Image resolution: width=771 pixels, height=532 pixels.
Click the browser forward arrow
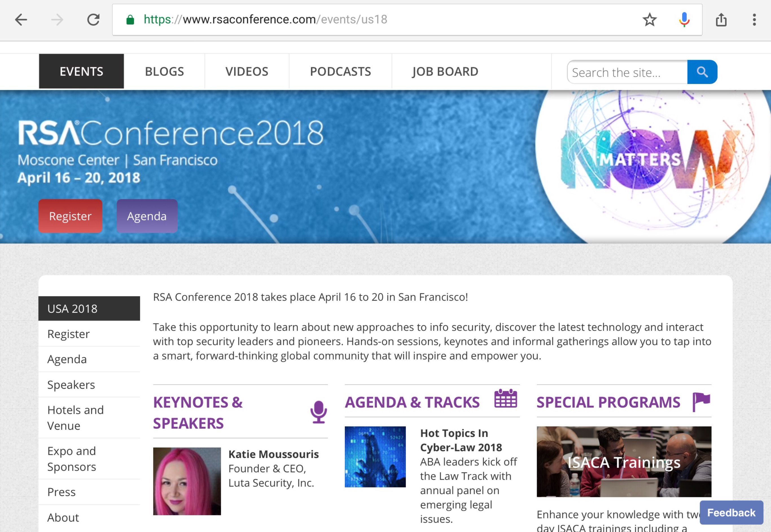click(x=57, y=20)
